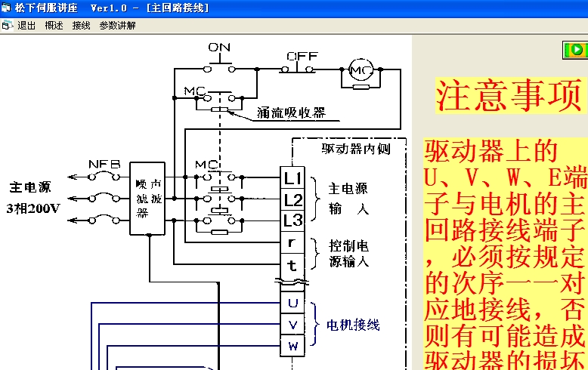
Task: Open the 接线 menu
Action: 81,25
